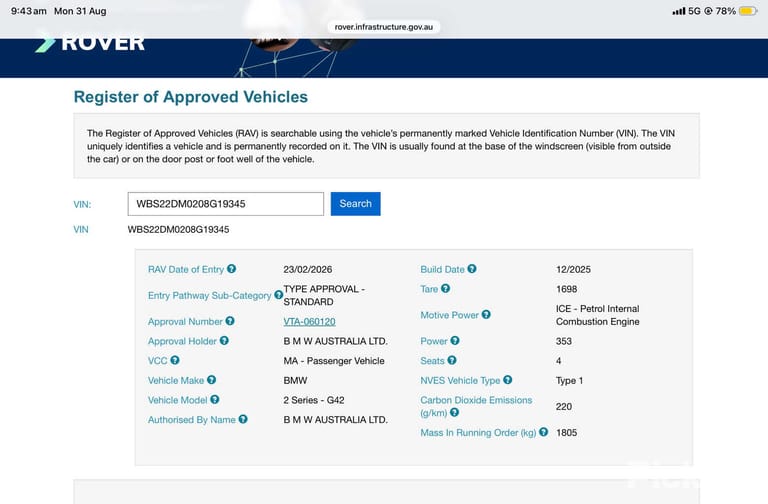Click help icon next to Approval Number
Screen dimensions: 768x504
(230, 321)
